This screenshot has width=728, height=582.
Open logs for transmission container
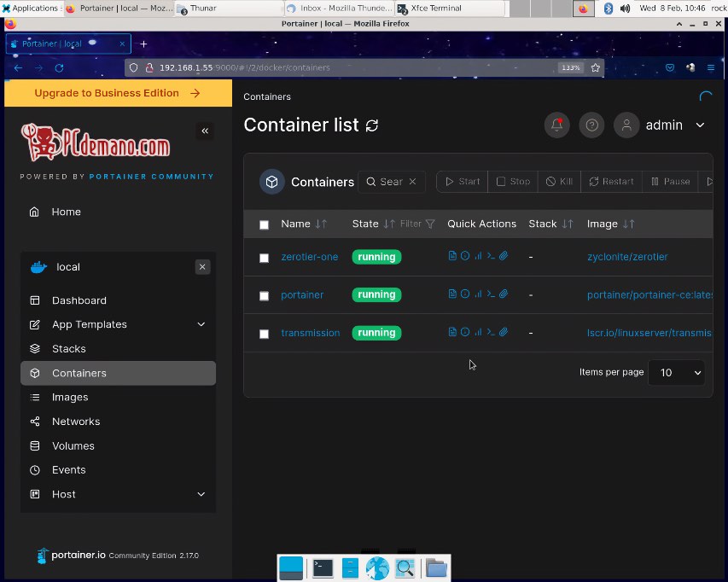452,332
